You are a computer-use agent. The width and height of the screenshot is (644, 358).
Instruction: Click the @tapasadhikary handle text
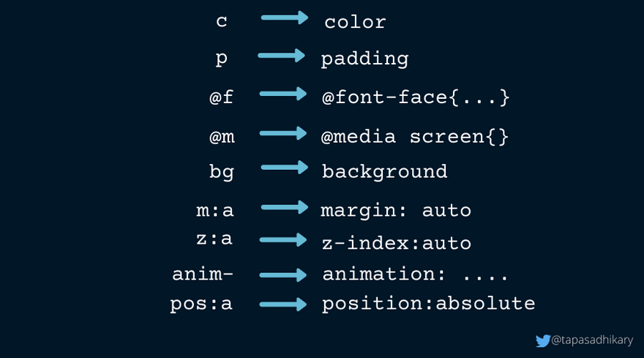[592, 340]
